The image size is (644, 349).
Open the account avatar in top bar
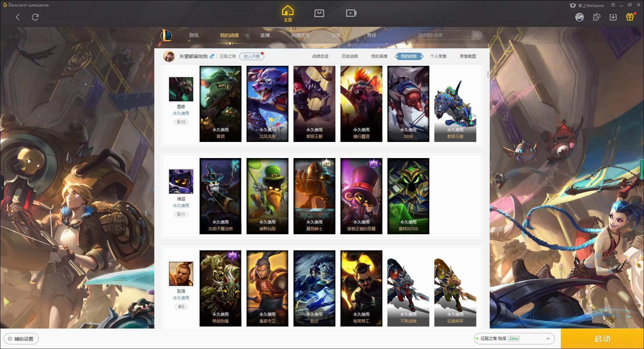(x=579, y=17)
